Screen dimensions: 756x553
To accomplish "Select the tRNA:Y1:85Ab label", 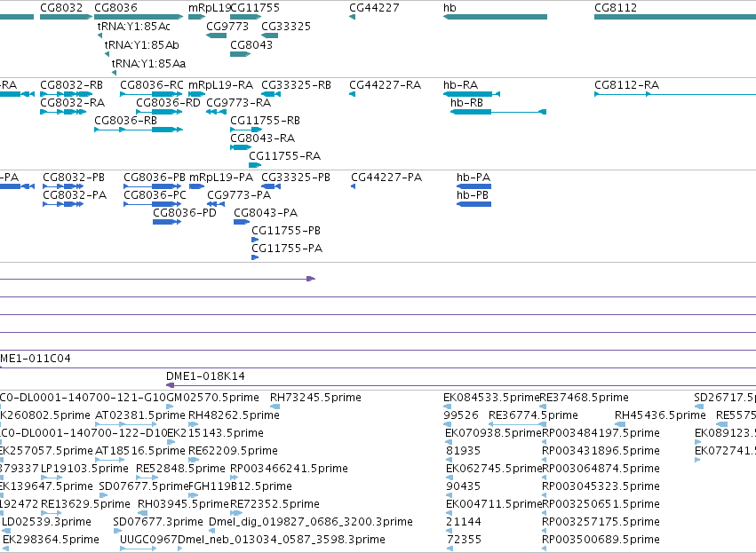I will point(142,44).
